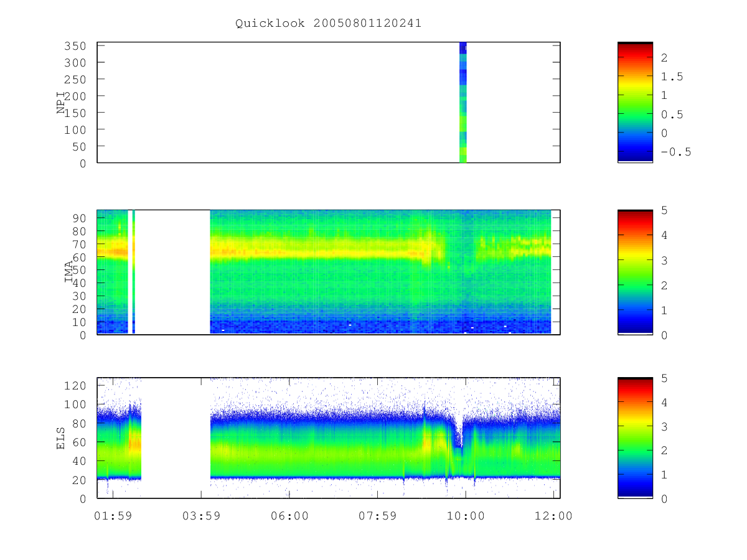Click the 20 tick on the ELS axis

pyautogui.click(x=80, y=480)
